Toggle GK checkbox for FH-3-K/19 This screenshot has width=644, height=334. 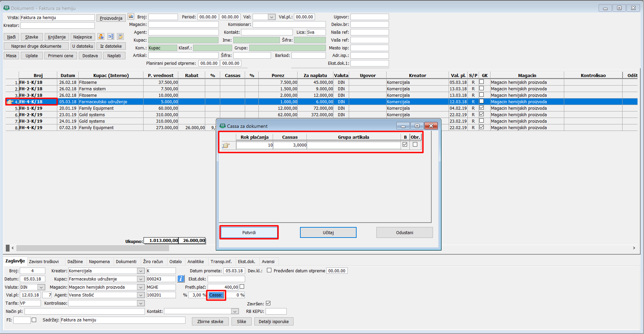coord(482,121)
